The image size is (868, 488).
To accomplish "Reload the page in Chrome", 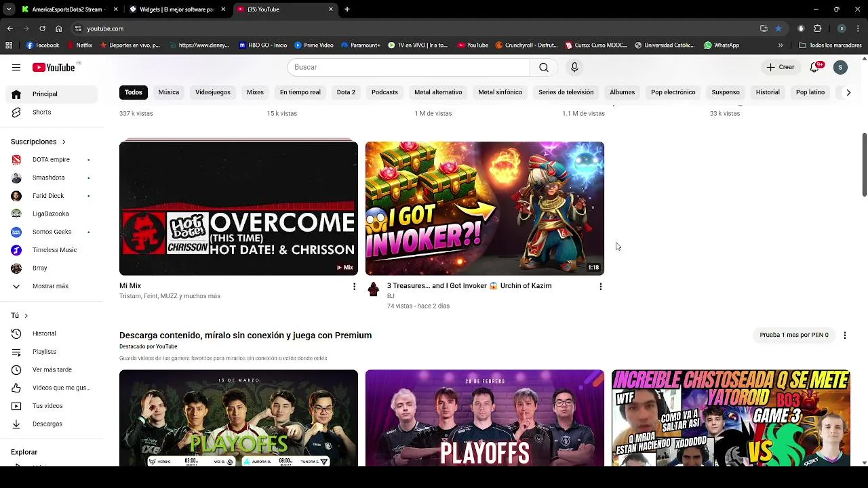I will pos(42,28).
